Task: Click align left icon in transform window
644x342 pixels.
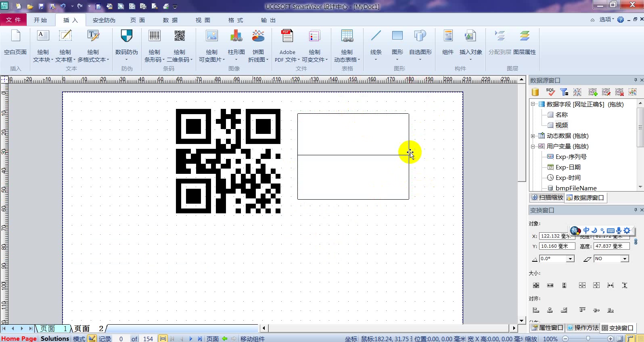Action: [536, 310]
